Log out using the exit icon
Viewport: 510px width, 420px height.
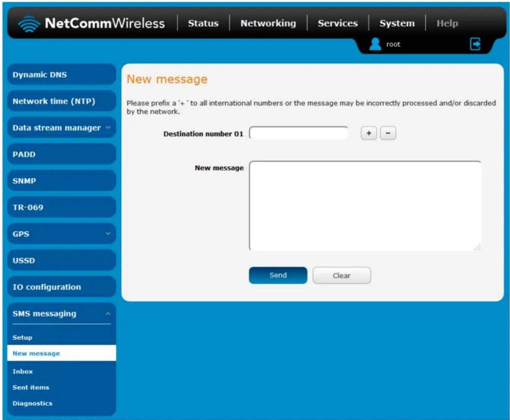tap(475, 44)
